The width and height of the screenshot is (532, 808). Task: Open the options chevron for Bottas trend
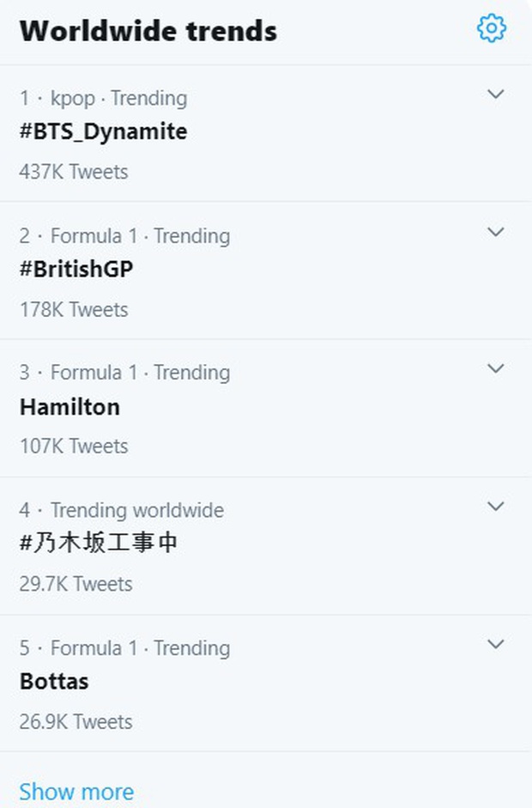coord(495,644)
